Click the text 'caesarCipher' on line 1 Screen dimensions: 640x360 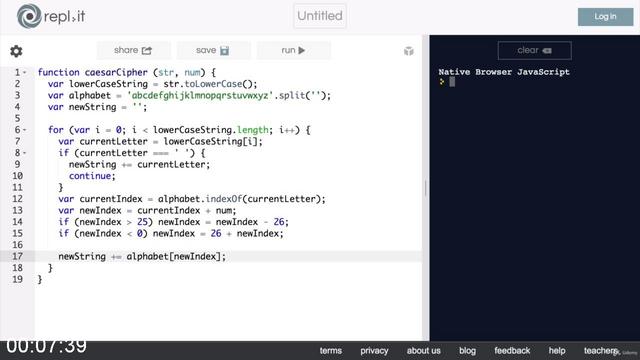tap(116, 72)
